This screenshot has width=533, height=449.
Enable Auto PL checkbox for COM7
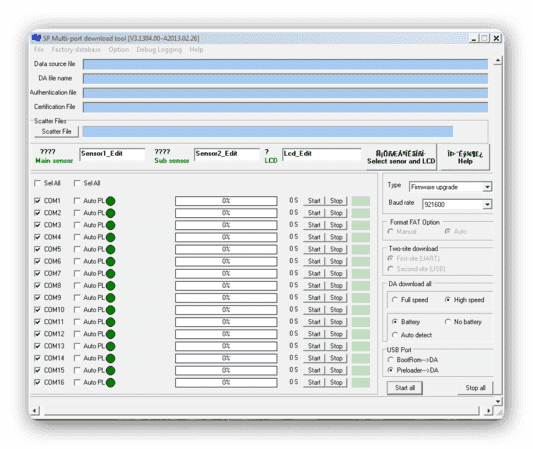click(x=77, y=273)
